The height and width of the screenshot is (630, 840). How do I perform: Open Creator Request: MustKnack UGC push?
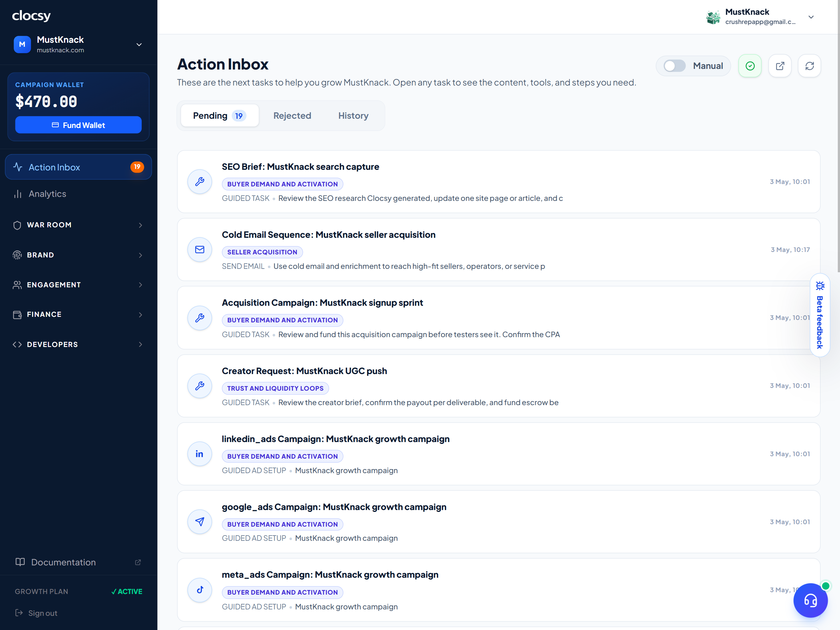499,386
